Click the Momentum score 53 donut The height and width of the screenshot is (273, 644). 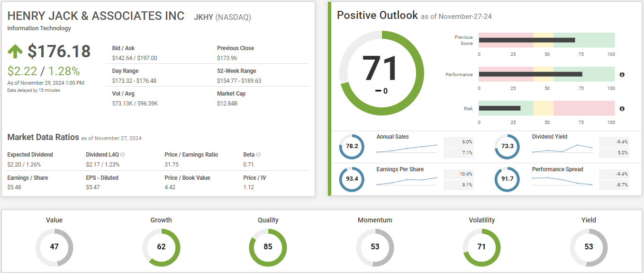pyautogui.click(x=375, y=247)
